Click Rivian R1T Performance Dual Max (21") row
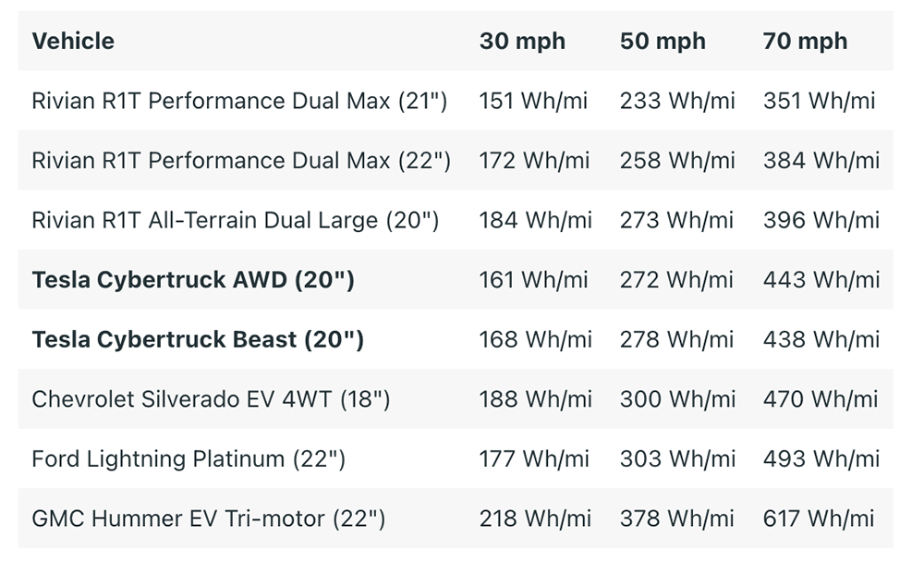This screenshot has height=562, width=924. (x=456, y=101)
